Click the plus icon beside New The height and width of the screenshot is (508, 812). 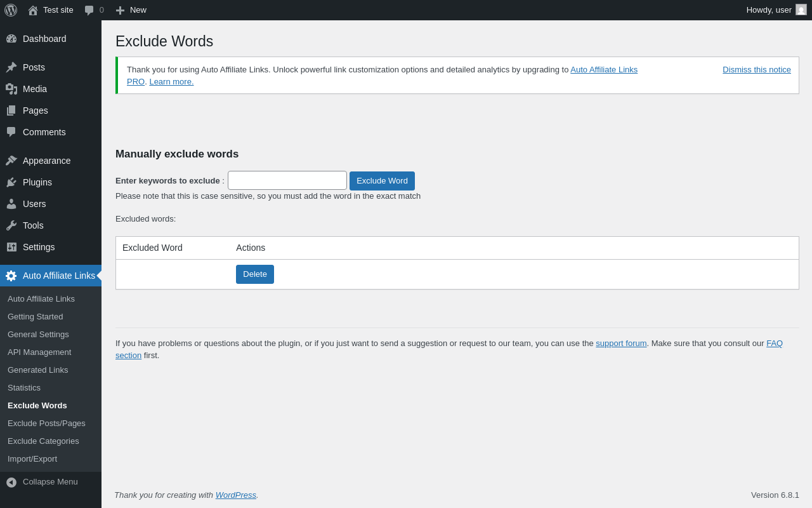120,10
